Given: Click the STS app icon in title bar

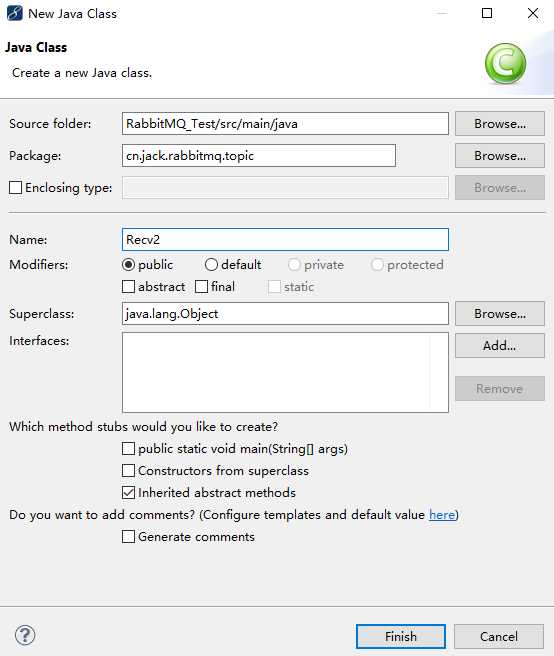Looking at the screenshot, I should click(x=15, y=13).
